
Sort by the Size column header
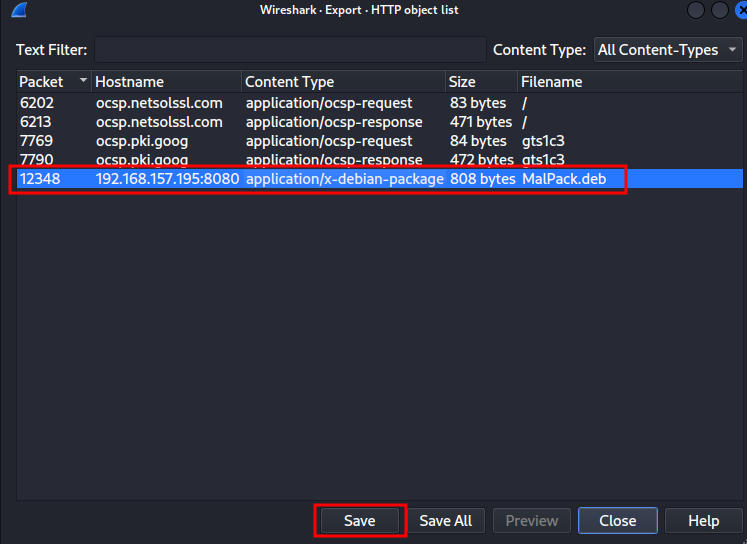pyautogui.click(x=482, y=82)
